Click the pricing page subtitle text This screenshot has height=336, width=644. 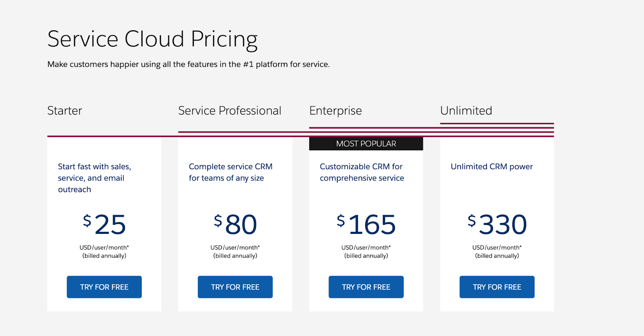click(188, 64)
